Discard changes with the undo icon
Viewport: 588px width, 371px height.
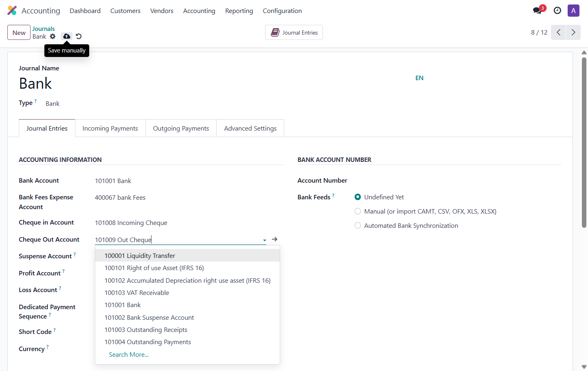point(79,36)
